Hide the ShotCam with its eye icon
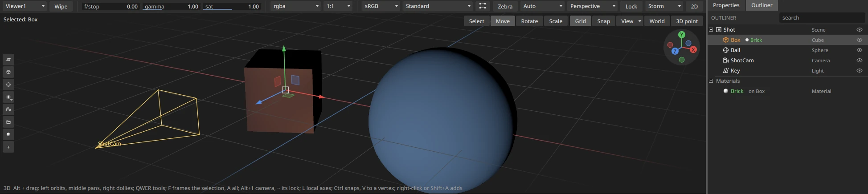 coord(860,61)
